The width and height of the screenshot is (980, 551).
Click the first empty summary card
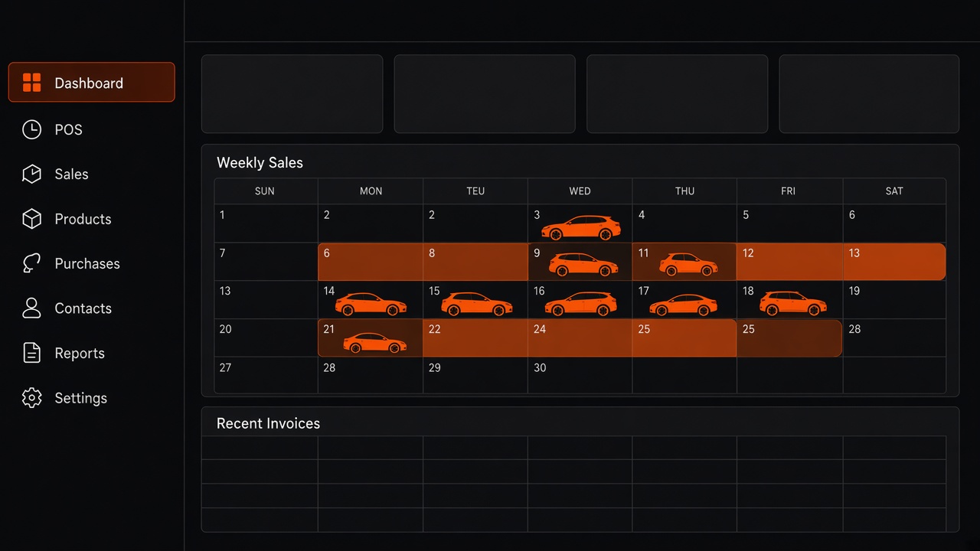tap(292, 94)
